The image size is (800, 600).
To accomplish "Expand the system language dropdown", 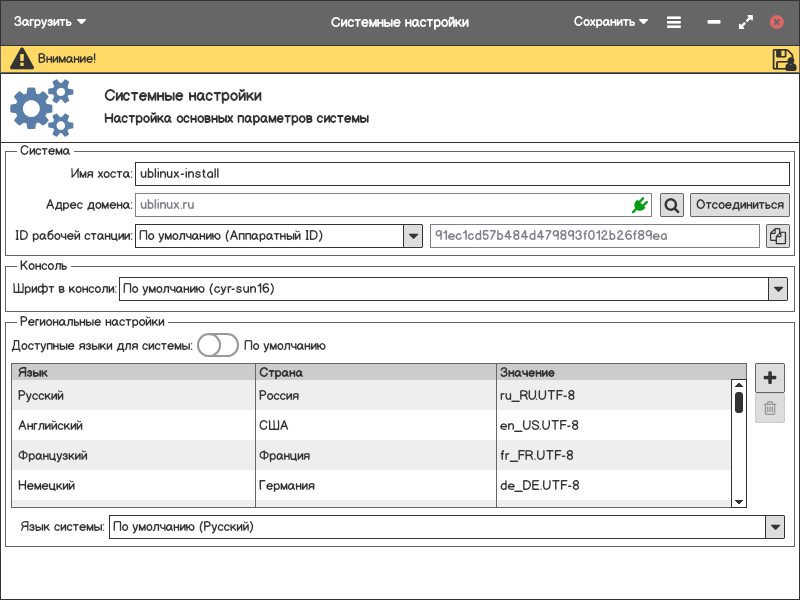I will (x=774, y=527).
